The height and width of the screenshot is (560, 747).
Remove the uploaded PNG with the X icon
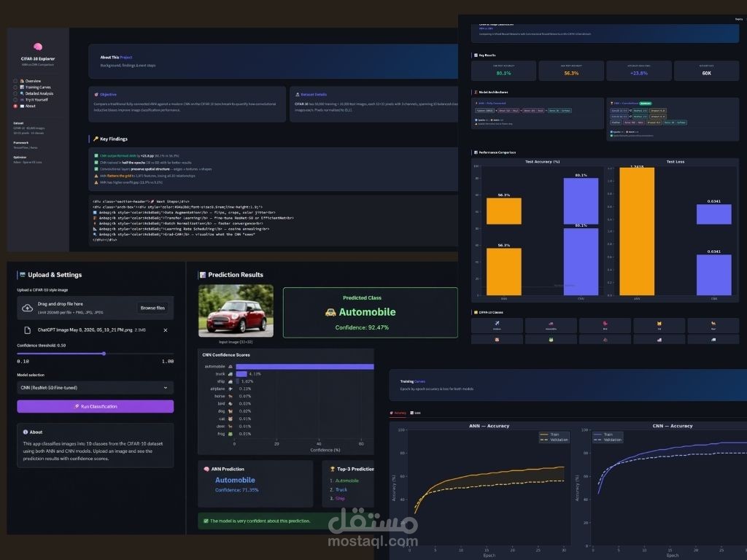pos(166,330)
